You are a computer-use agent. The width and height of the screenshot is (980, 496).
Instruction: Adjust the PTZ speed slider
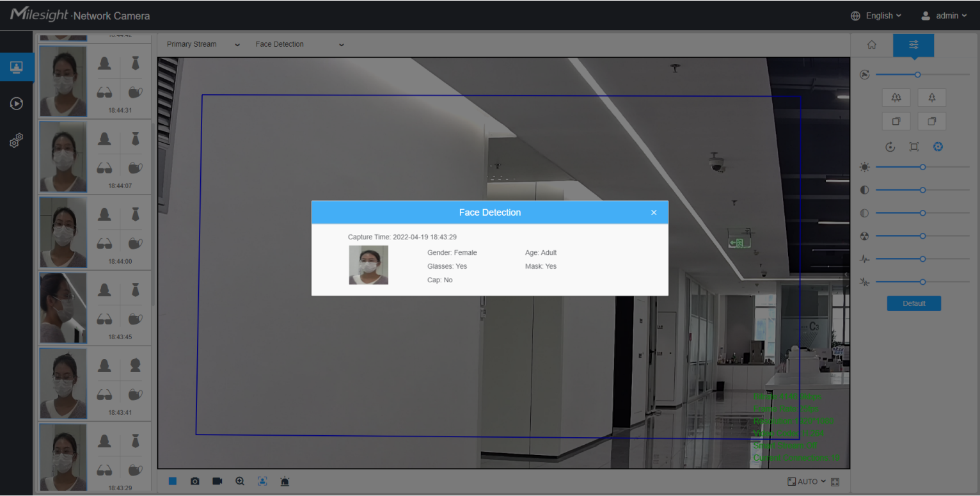point(922,75)
